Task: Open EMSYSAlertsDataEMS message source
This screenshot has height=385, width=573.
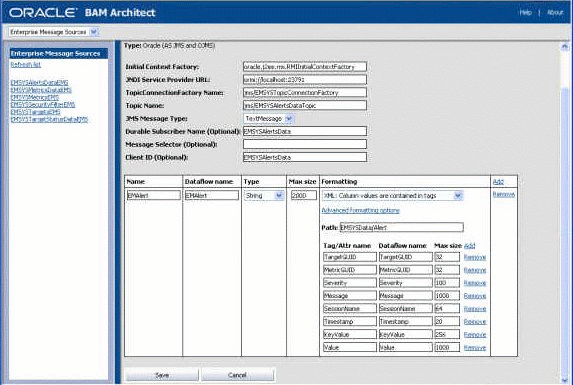Action: point(39,83)
